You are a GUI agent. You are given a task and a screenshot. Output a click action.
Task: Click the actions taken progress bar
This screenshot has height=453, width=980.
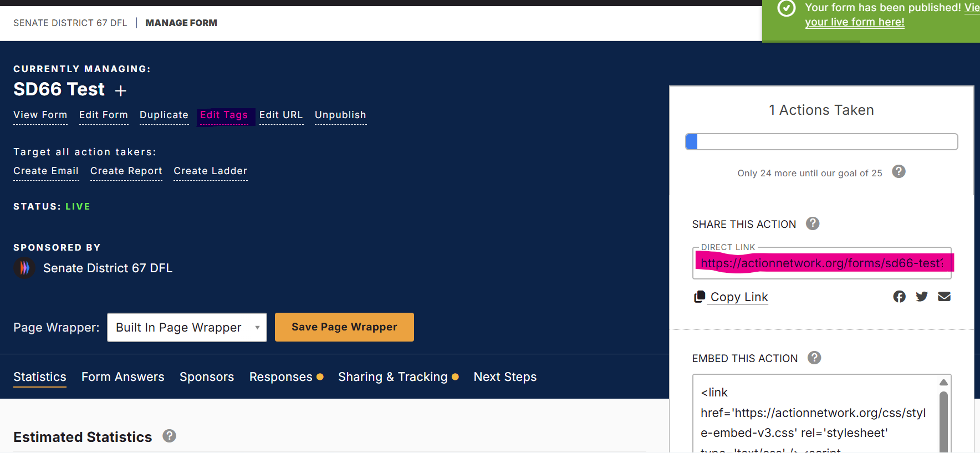(821, 141)
